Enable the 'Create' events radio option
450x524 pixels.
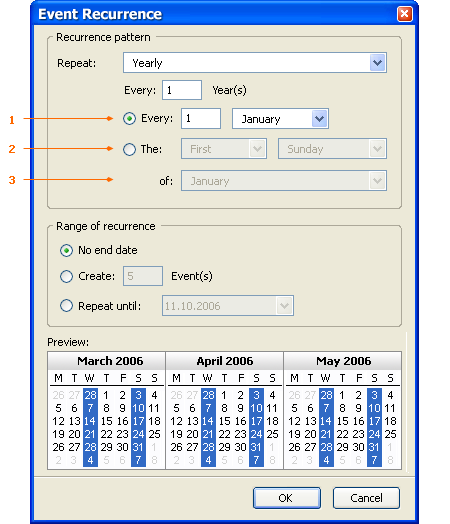tap(66, 276)
